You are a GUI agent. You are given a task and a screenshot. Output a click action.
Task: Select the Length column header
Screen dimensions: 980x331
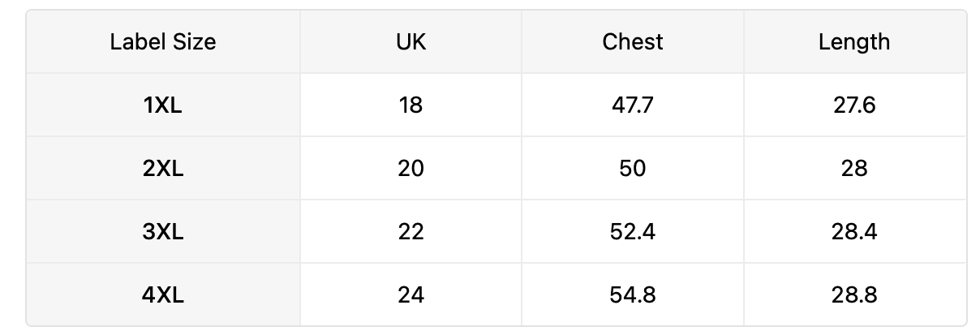pyautogui.click(x=854, y=41)
